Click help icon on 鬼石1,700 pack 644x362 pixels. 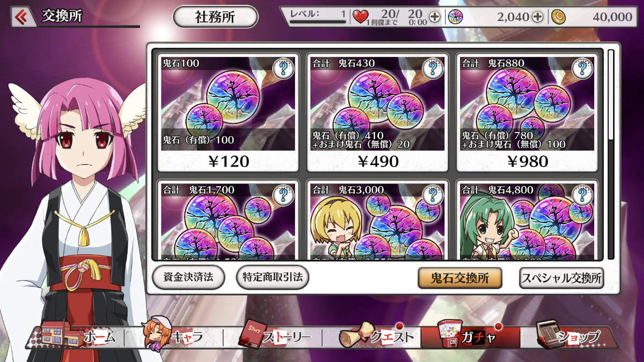pyautogui.click(x=283, y=195)
